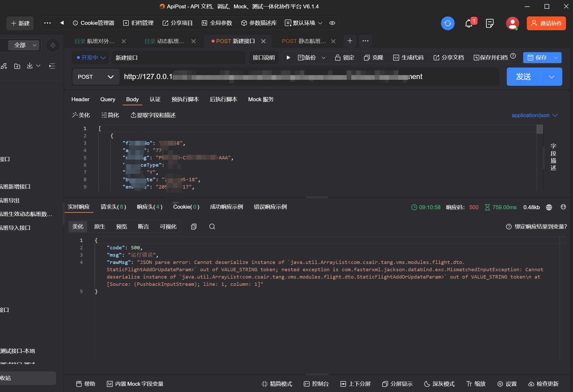The height and width of the screenshot is (392, 573).
Task: Switch to the 认证 tab
Action: pyautogui.click(x=155, y=99)
